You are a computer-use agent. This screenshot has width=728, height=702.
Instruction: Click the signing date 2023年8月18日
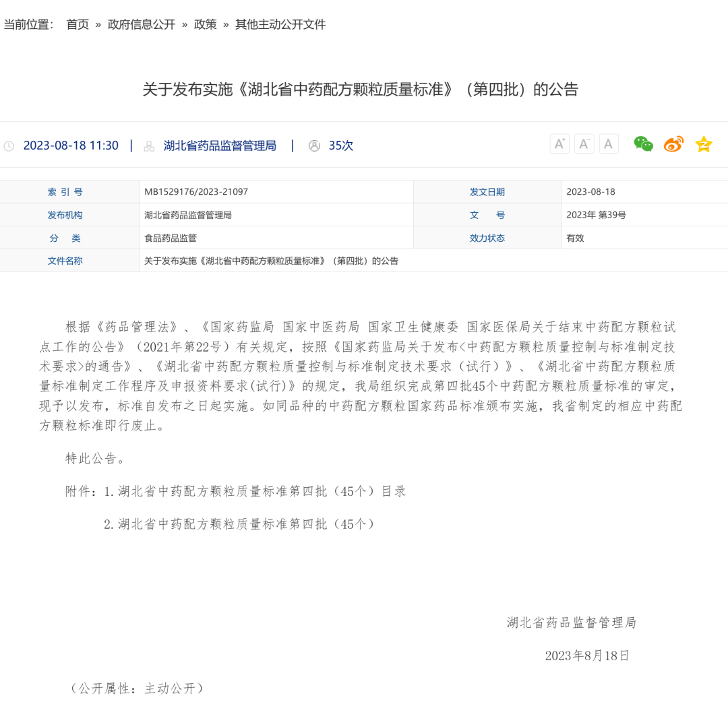tap(587, 655)
